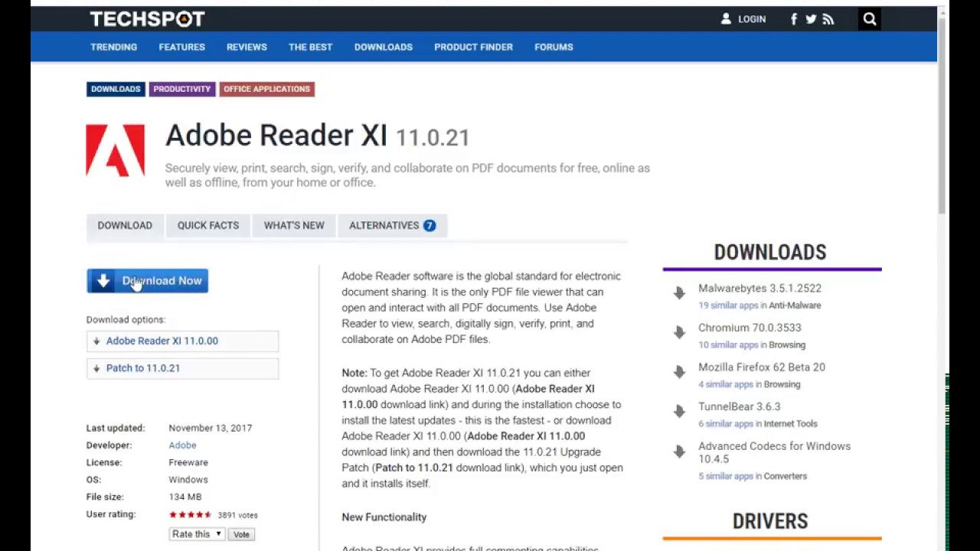
Task: Open the REVIEWS menu
Action: point(247,47)
